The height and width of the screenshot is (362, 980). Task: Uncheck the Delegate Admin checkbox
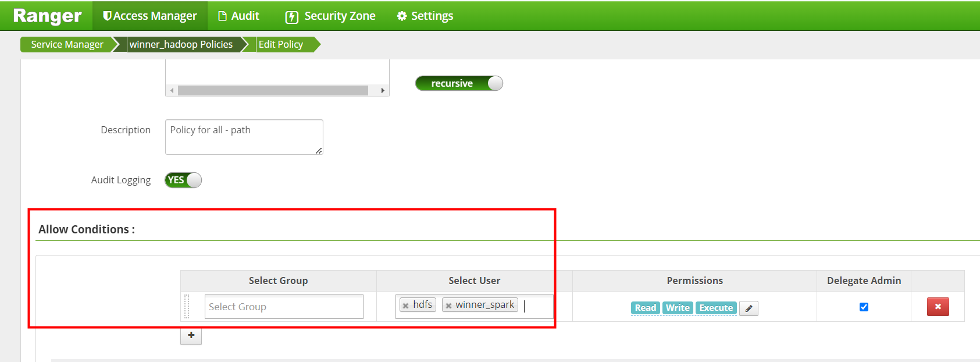[x=864, y=307]
